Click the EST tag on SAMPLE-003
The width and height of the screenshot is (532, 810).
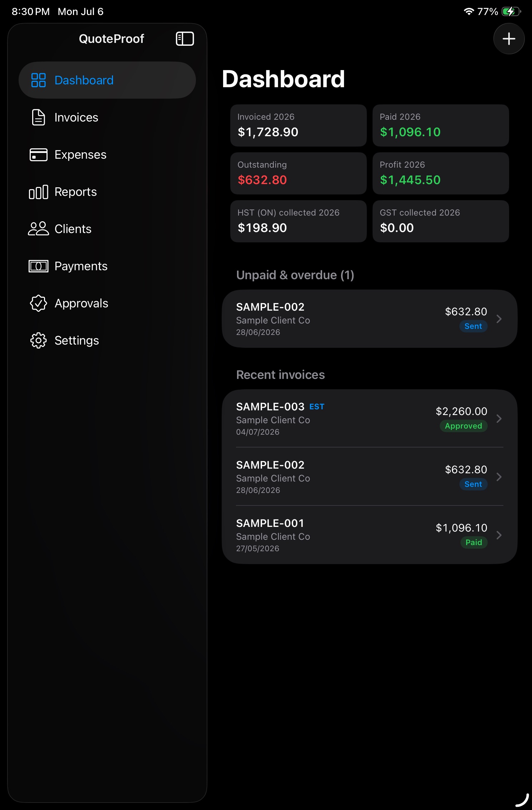click(x=317, y=407)
